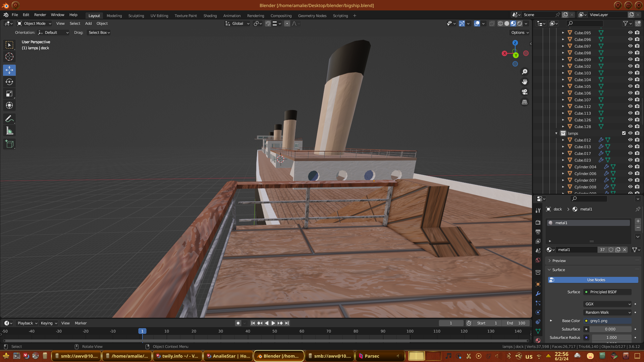The height and width of the screenshot is (362, 644).
Task: Expand the Preview panel
Action: [559, 261]
